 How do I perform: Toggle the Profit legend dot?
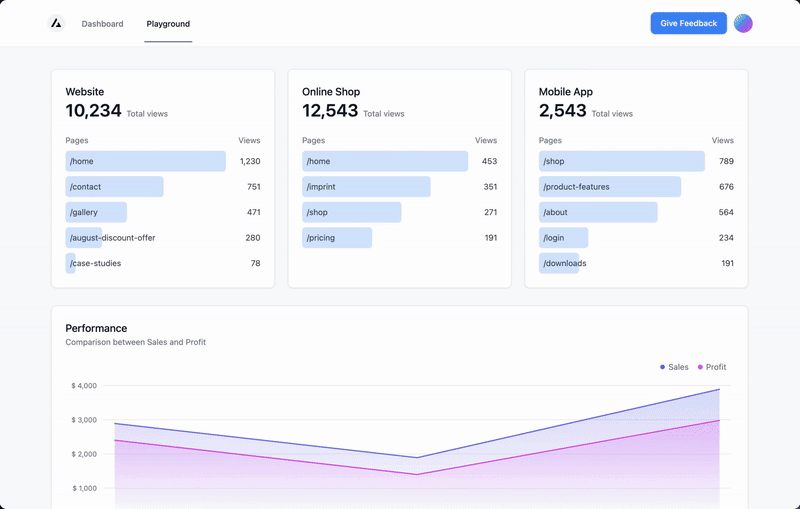(700, 367)
